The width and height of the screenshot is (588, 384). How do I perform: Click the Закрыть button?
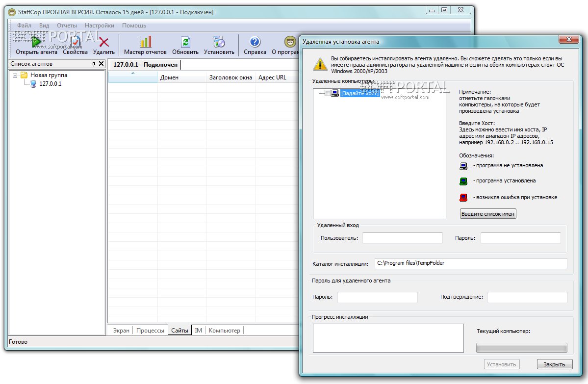(x=554, y=364)
